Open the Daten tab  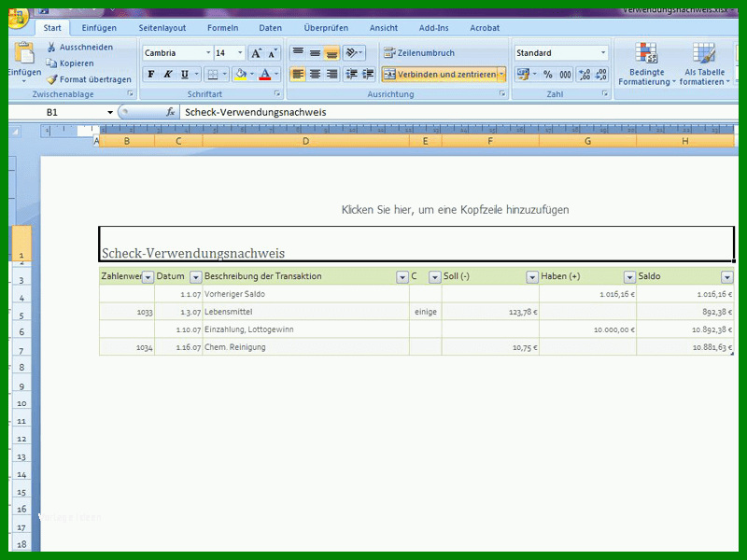click(270, 28)
